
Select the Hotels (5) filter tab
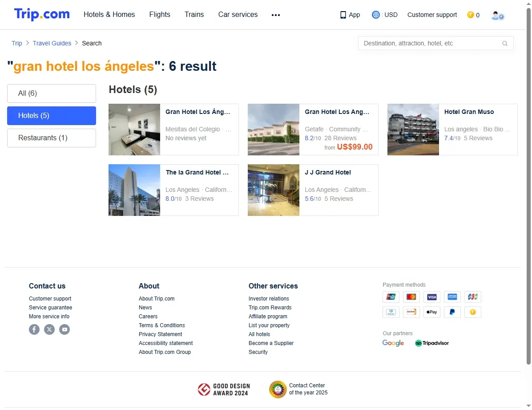52,116
